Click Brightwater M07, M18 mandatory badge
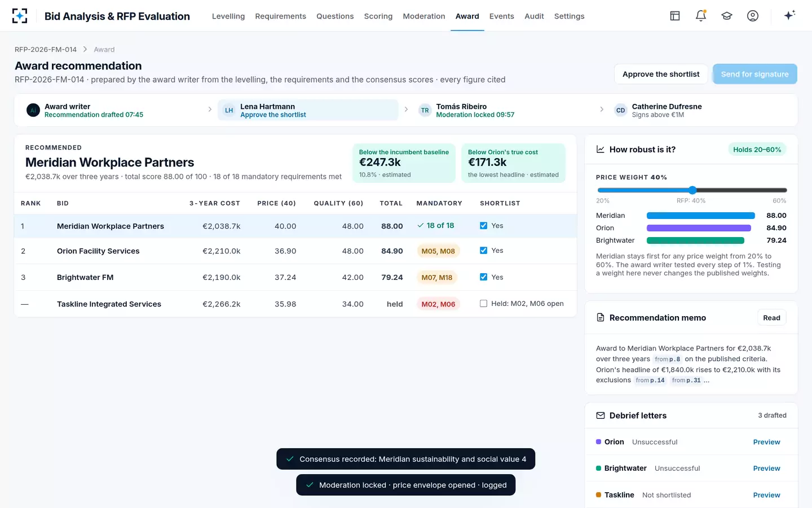The width and height of the screenshot is (812, 508). click(x=437, y=278)
